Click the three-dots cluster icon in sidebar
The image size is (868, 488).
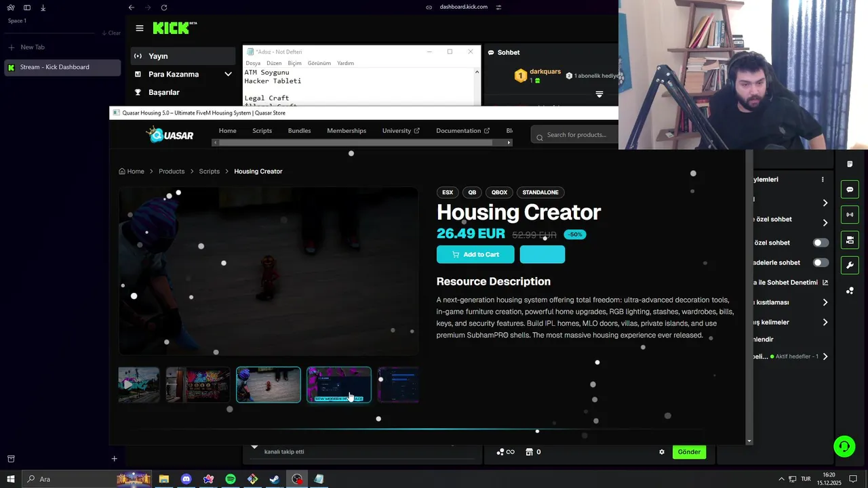(850, 291)
